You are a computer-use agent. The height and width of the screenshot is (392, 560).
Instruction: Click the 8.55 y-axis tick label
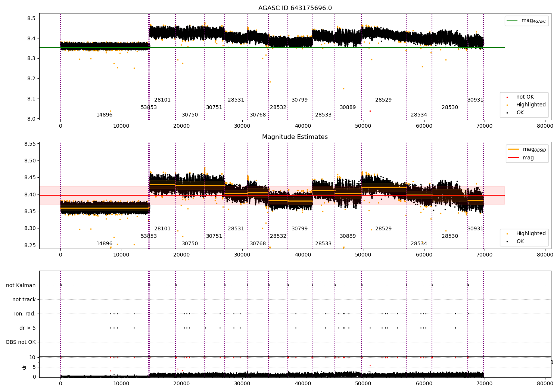(31, 144)
